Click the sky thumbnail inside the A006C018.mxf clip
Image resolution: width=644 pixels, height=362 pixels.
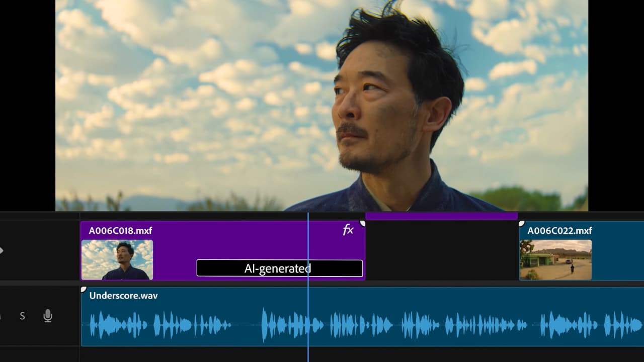tap(117, 259)
